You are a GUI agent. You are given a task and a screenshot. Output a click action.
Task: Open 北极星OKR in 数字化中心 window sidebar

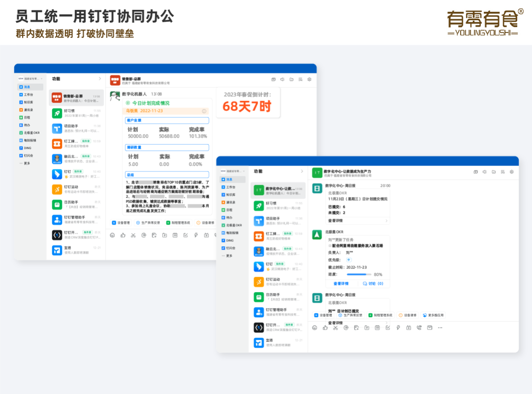[232, 225]
